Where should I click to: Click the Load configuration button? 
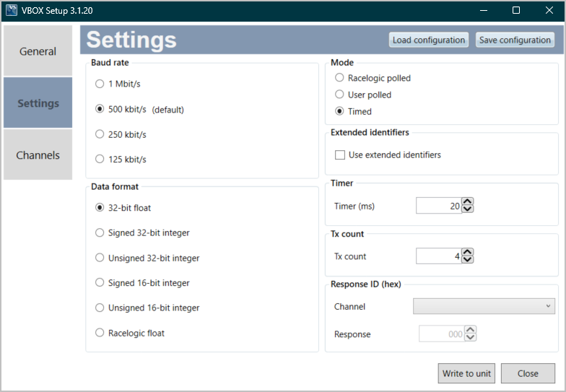429,40
